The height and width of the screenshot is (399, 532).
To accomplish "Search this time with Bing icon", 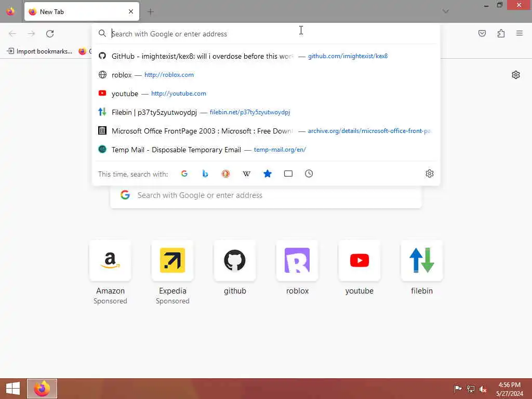I will [x=205, y=174].
